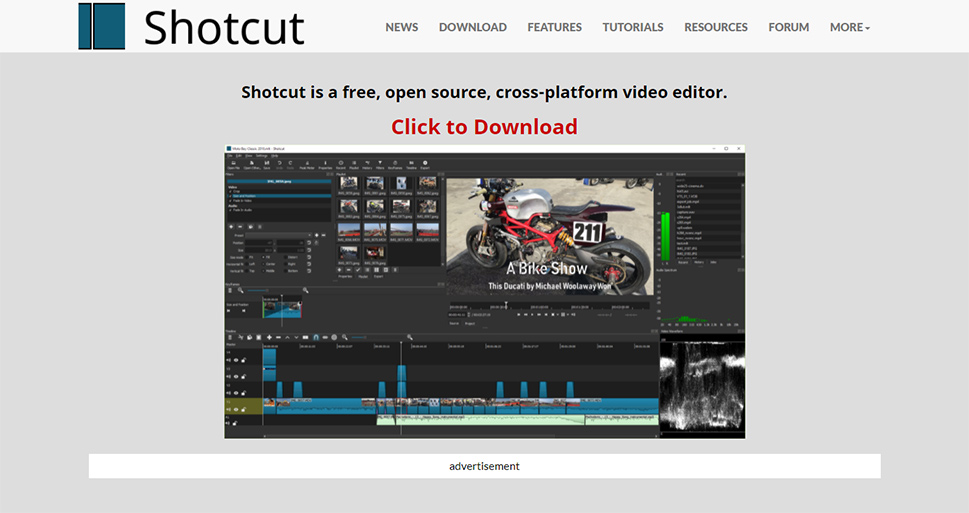The image size is (969, 513).
Task: Visit the FORUM link
Action: click(789, 27)
